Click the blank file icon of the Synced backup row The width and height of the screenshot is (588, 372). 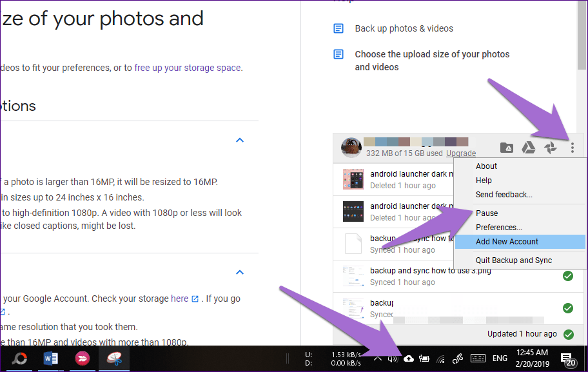point(353,244)
